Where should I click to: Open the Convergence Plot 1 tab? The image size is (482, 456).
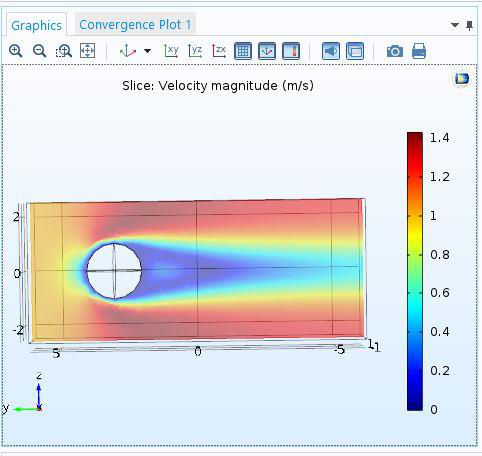pos(135,25)
